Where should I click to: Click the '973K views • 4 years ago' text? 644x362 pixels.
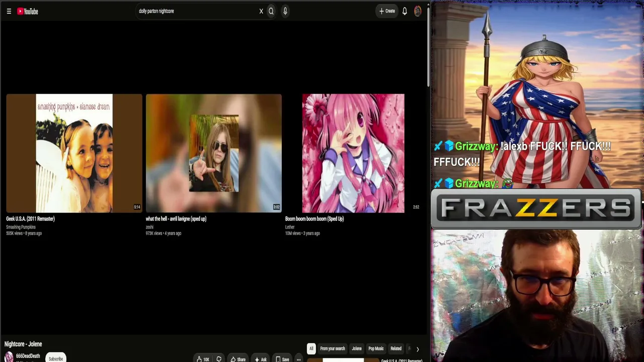coord(164,233)
